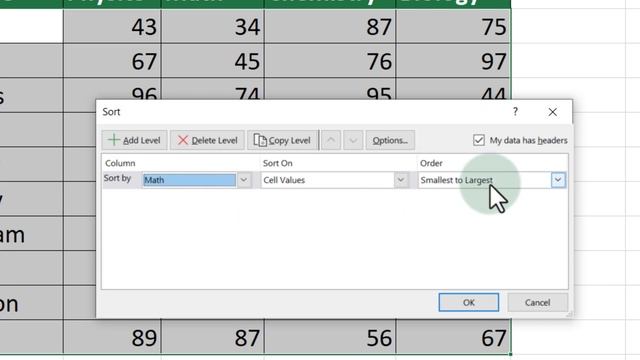Confirm sorting with the OK button
Image resolution: width=640 pixels, height=360 pixels.
(469, 302)
